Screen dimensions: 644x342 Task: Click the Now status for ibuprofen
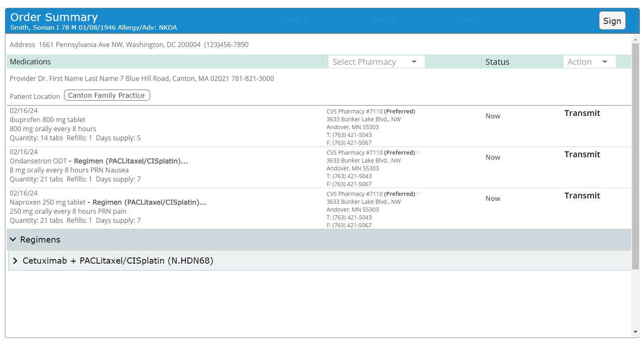coord(492,116)
